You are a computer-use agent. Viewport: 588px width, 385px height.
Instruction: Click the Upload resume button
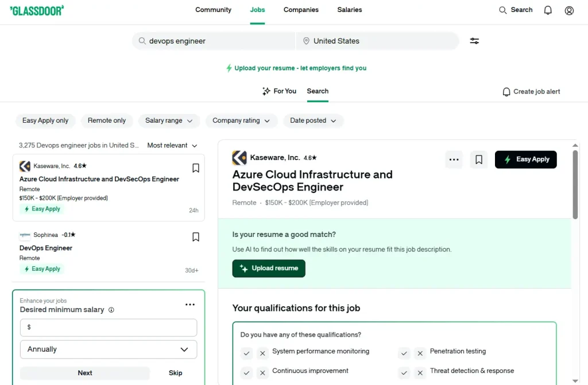coord(269,269)
